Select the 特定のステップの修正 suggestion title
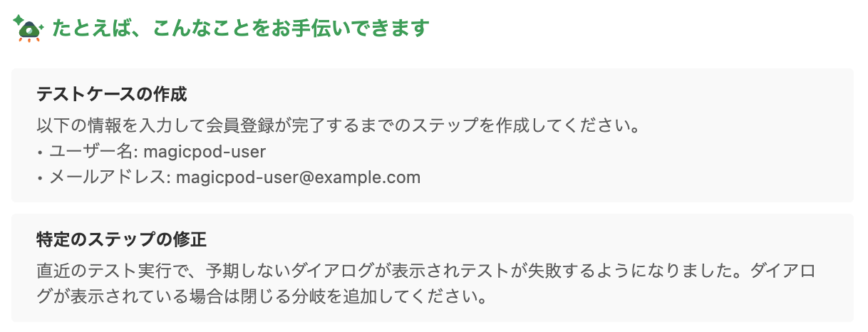868x332 pixels. click(121, 239)
